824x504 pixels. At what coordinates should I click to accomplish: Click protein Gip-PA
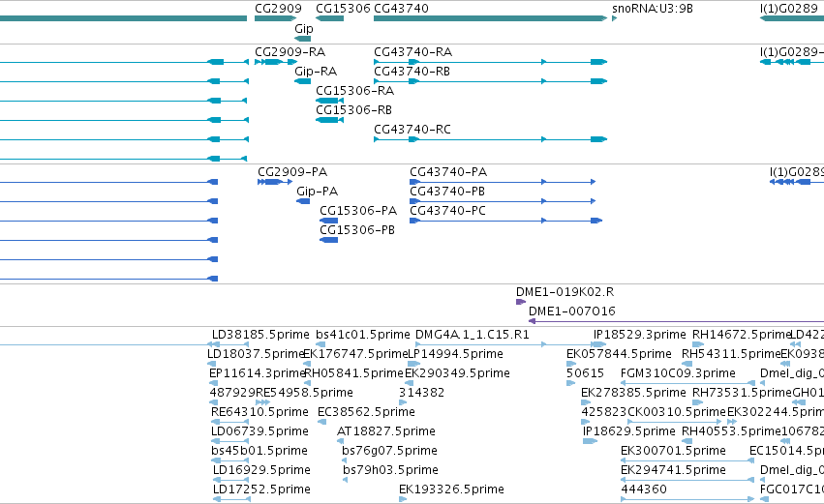point(317,192)
